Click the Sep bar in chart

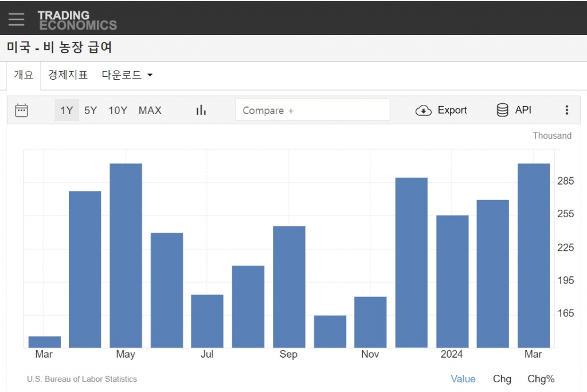[289, 287]
